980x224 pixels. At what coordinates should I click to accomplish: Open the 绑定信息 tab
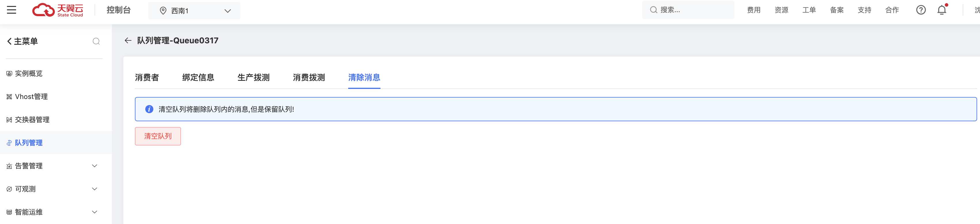pos(198,77)
